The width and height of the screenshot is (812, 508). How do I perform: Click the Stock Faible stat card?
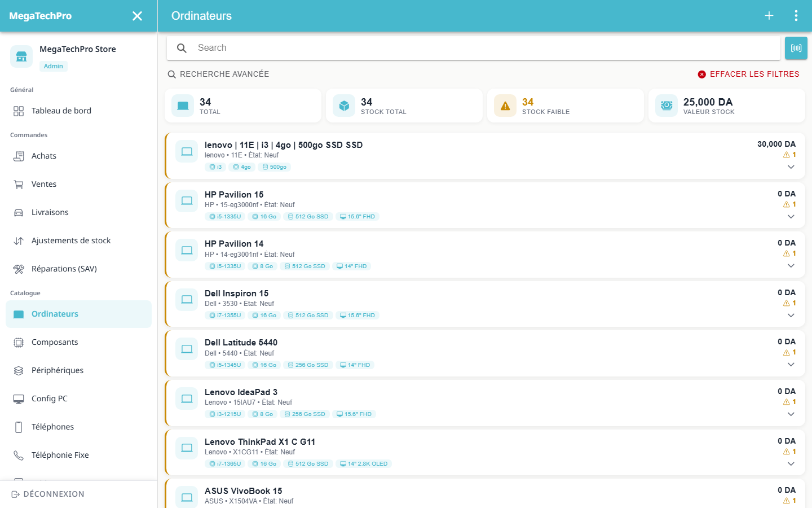[x=566, y=106]
